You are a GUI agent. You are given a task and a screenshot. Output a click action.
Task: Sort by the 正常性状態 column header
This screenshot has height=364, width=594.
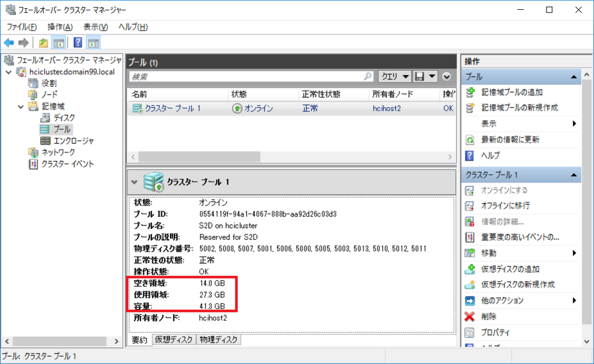[334, 94]
